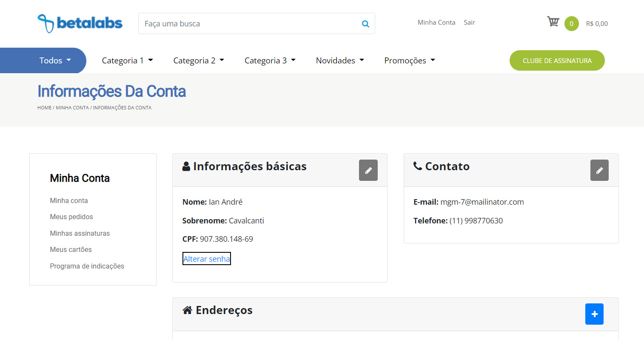Open the Categoria 3 dropdown
Image resolution: width=644 pixels, height=340 pixels.
coord(270,60)
